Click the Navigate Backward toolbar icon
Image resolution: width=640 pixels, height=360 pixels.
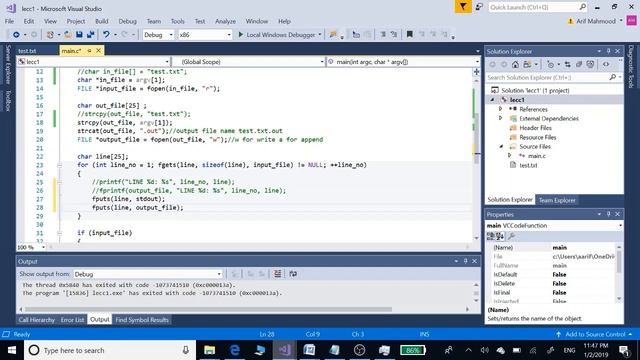[x=16, y=35]
